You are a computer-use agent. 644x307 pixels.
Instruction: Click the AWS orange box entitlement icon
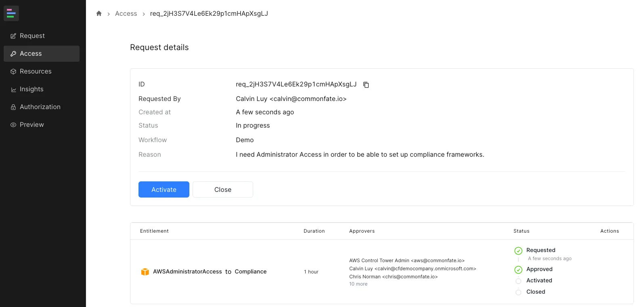[145, 272]
